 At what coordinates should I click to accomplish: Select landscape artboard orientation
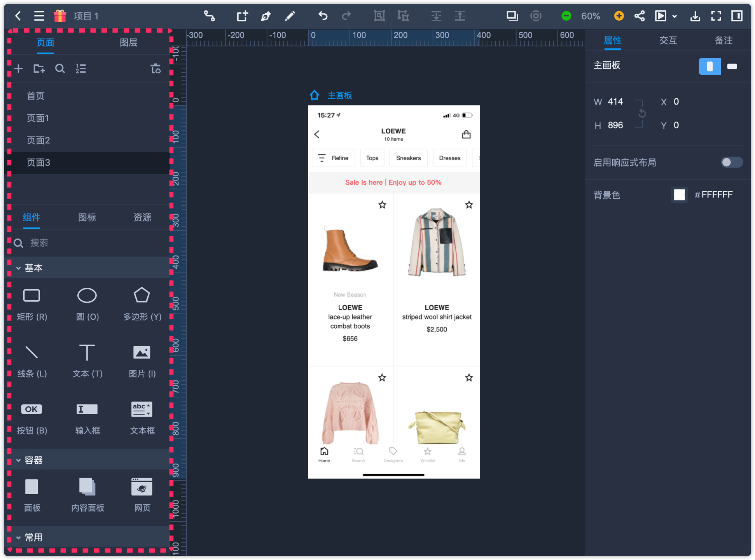pyautogui.click(x=732, y=66)
